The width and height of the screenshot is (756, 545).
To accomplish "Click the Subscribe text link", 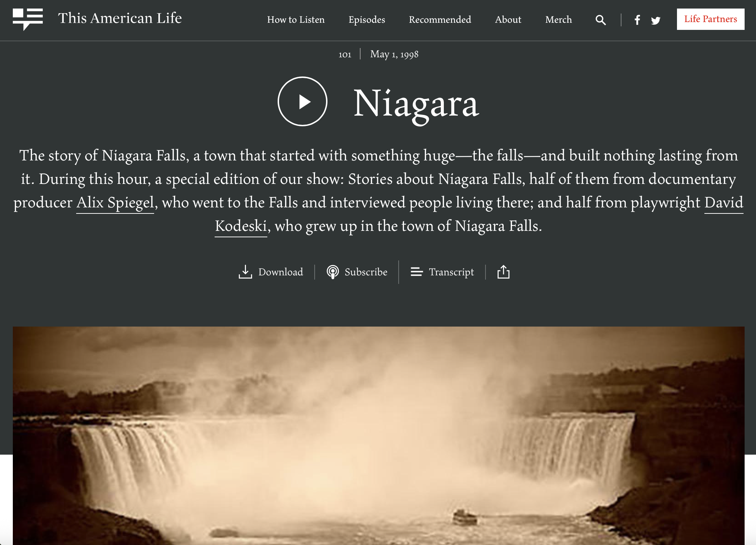I will point(366,272).
